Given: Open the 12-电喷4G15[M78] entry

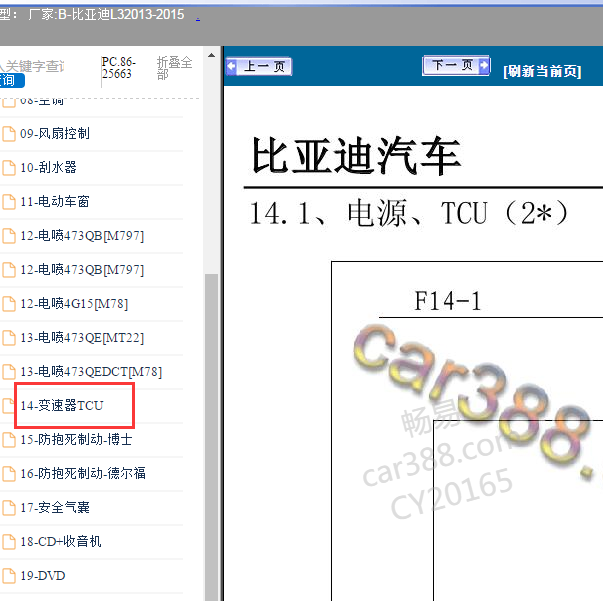Looking at the screenshot, I should (74, 303).
